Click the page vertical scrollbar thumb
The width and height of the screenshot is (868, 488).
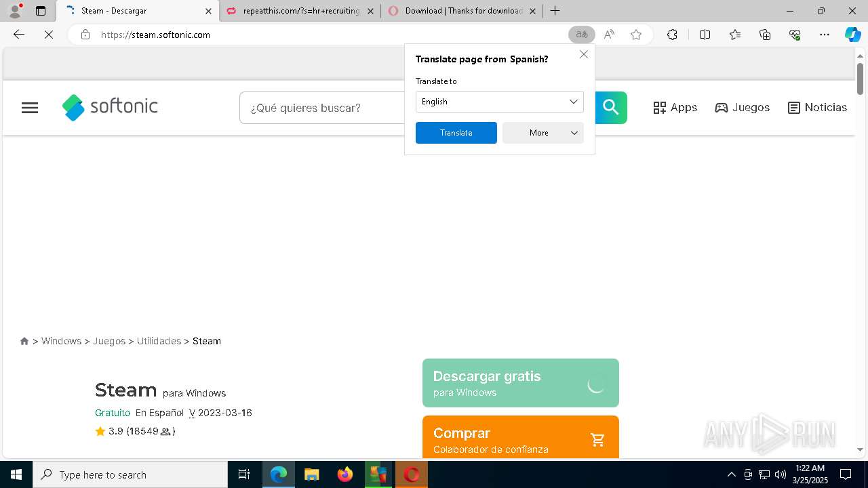tap(860, 79)
